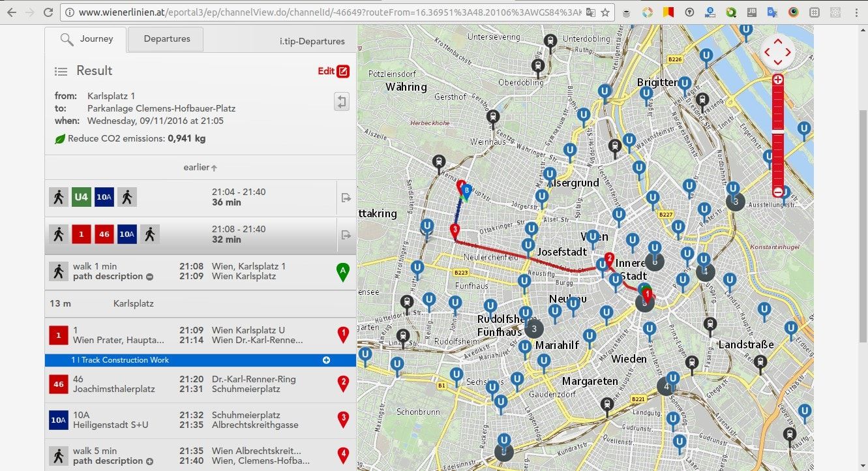Image resolution: width=868 pixels, height=471 pixels.
Task: Click the U4 green line badge
Action: (x=82, y=197)
